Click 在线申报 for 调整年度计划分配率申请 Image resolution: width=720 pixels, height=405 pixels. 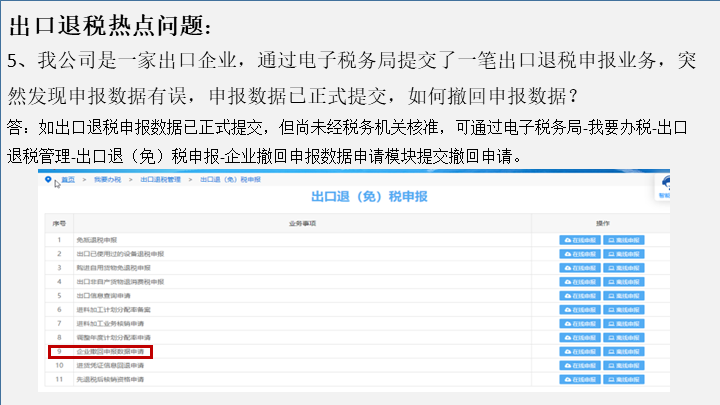pyautogui.click(x=580, y=338)
